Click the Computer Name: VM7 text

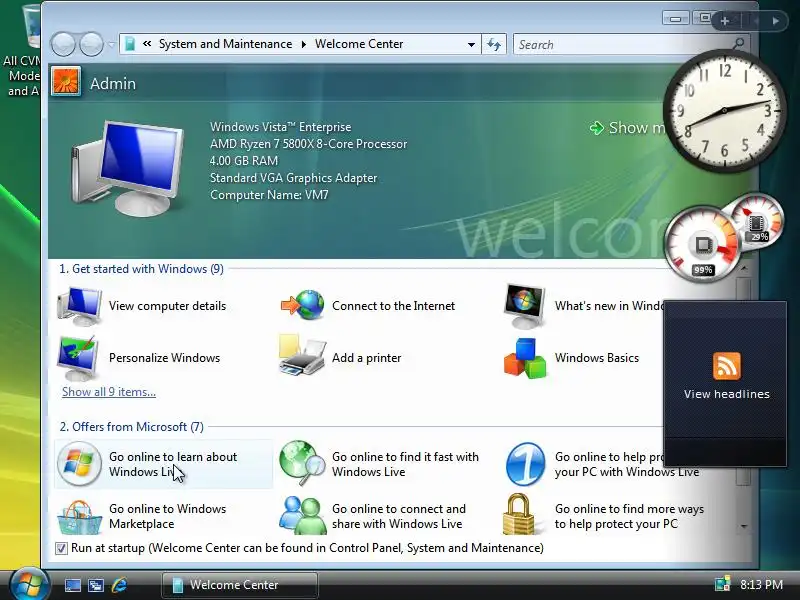(269, 194)
